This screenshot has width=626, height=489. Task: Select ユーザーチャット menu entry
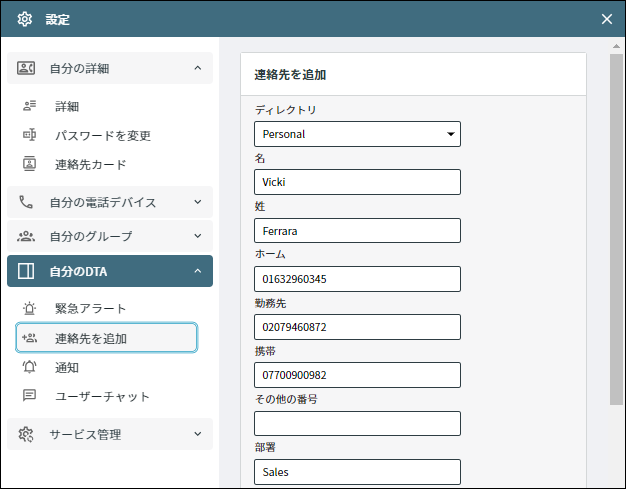(107, 396)
